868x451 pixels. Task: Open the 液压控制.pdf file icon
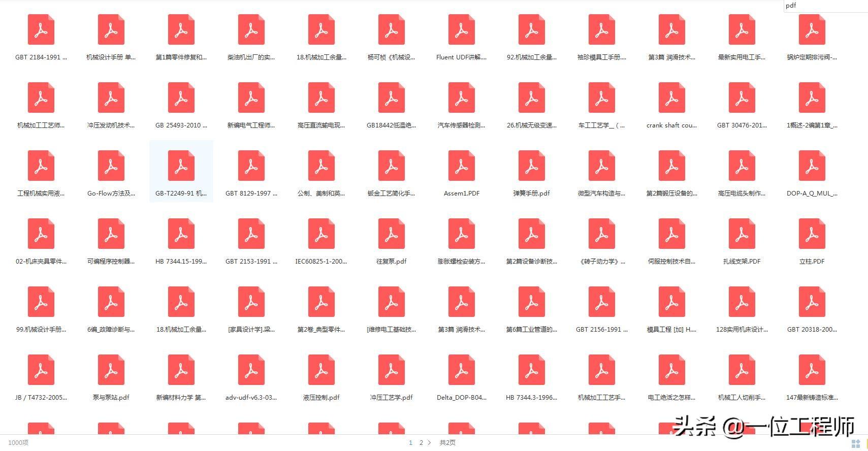(321, 370)
